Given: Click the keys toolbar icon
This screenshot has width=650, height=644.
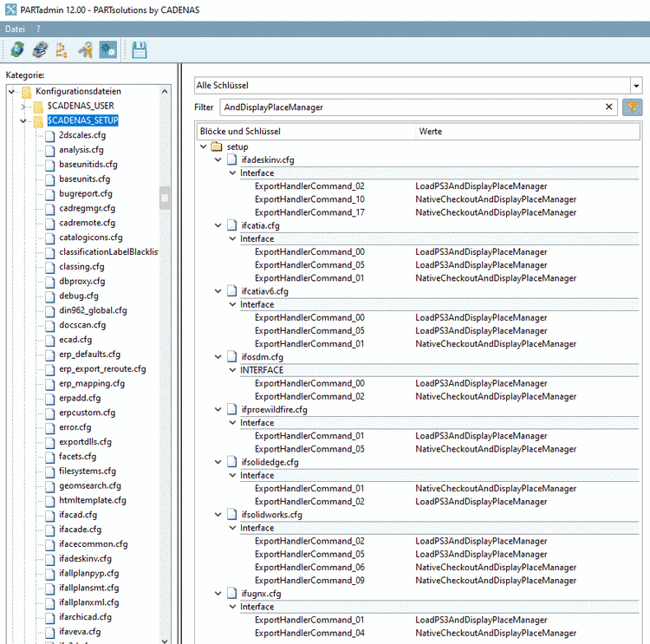Looking at the screenshot, I should (x=85, y=51).
